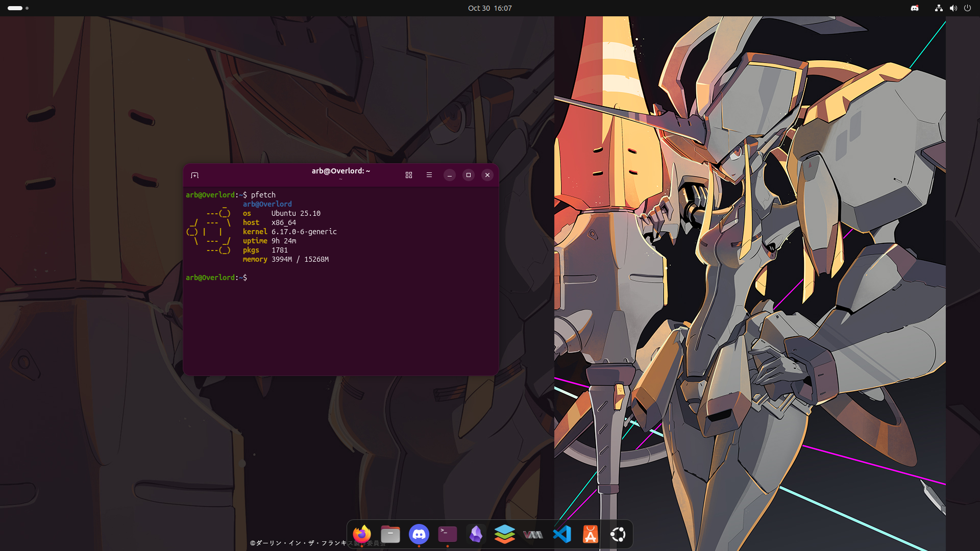Viewport: 980px width, 551px height.
Task: Click the Discord tray indicator
Action: click(915, 8)
